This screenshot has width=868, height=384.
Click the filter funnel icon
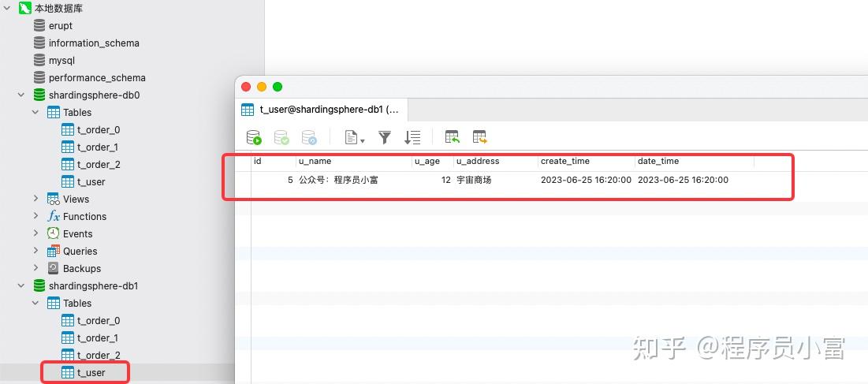point(385,137)
